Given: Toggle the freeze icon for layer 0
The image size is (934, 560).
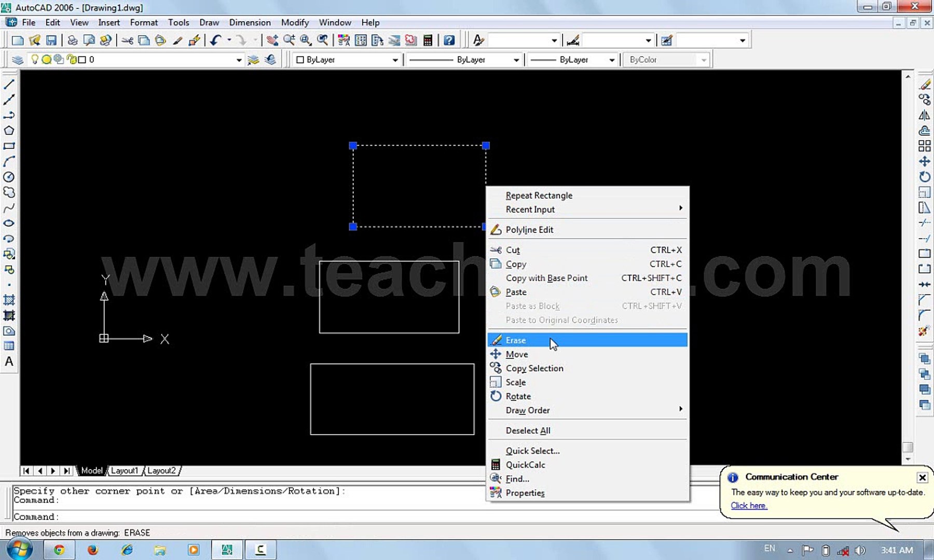Looking at the screenshot, I should (47, 59).
